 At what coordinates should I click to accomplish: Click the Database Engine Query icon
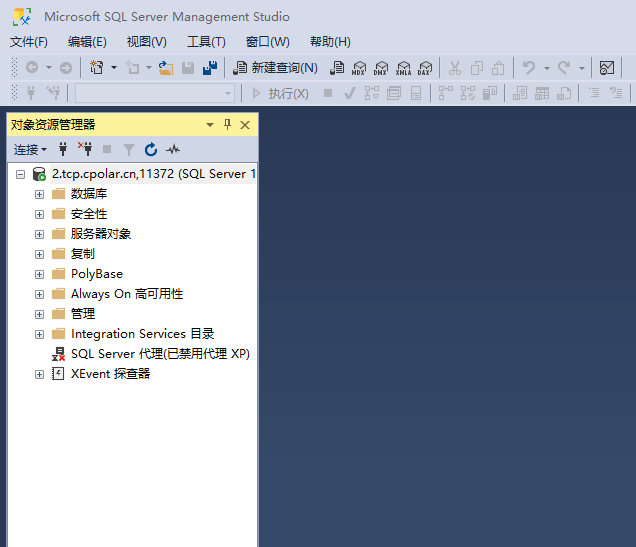(337, 68)
